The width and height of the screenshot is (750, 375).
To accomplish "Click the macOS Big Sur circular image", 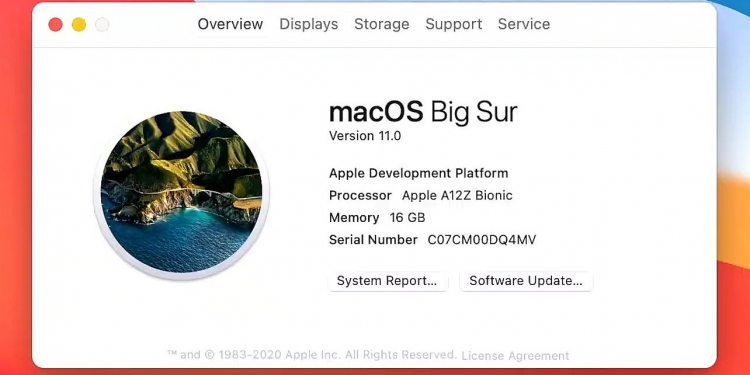I will 181,192.
